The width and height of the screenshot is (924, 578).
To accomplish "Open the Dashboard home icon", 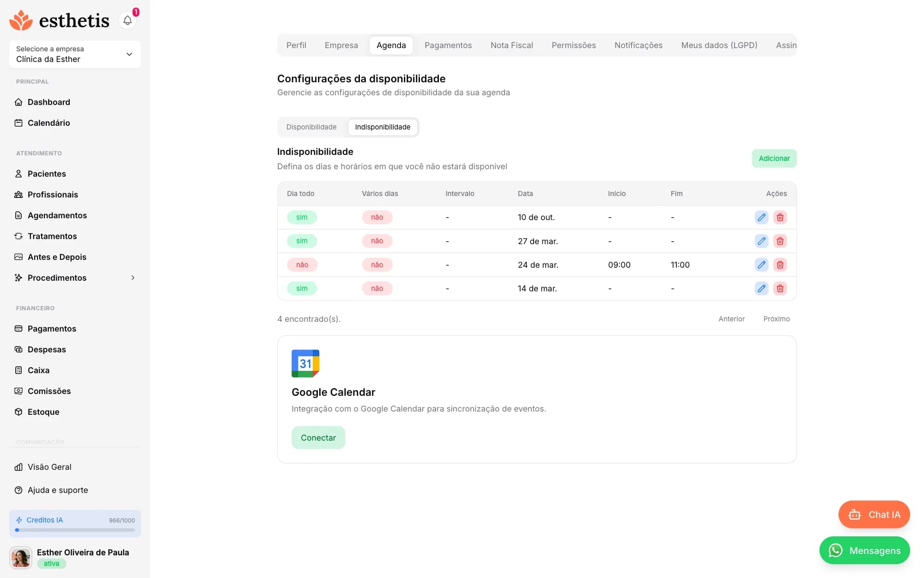I will (x=18, y=102).
